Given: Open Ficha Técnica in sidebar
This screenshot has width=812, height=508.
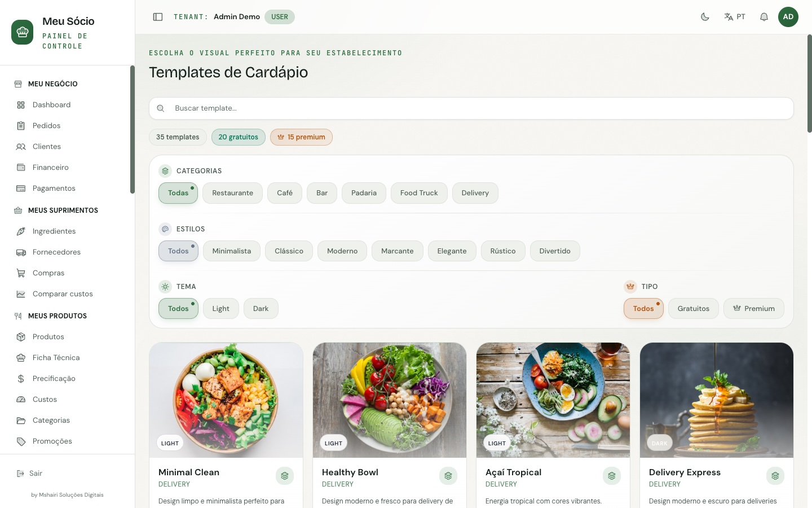Looking at the screenshot, I should pos(56,358).
